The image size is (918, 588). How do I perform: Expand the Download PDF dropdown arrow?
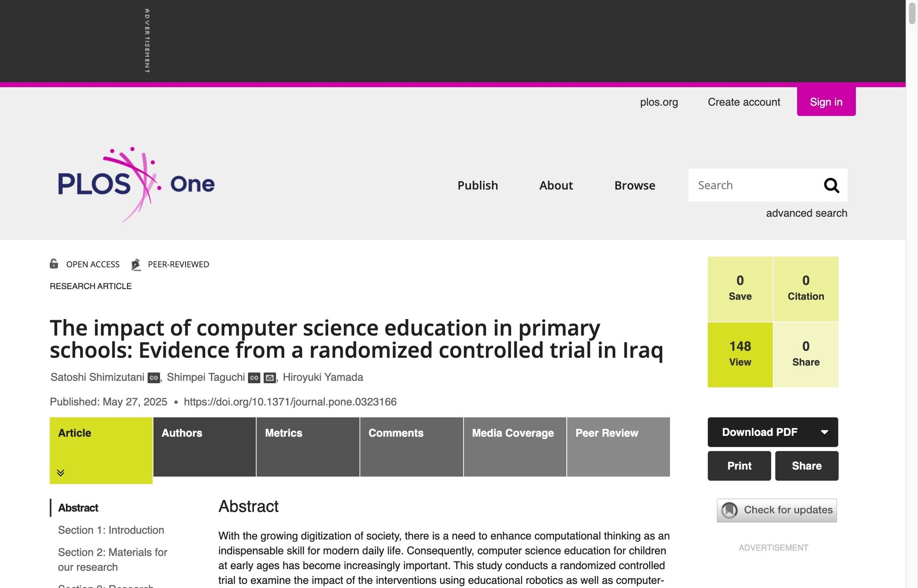pyautogui.click(x=824, y=432)
